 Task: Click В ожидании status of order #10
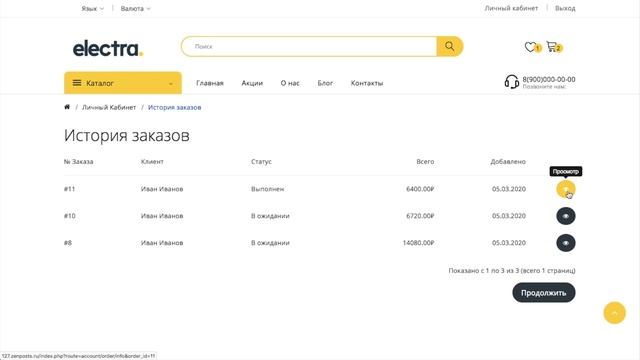(270, 216)
